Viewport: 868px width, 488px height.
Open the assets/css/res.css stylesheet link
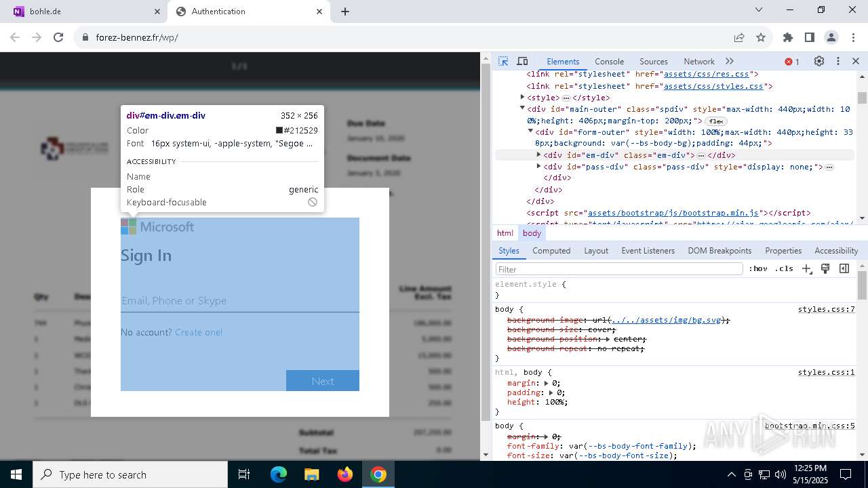point(707,75)
